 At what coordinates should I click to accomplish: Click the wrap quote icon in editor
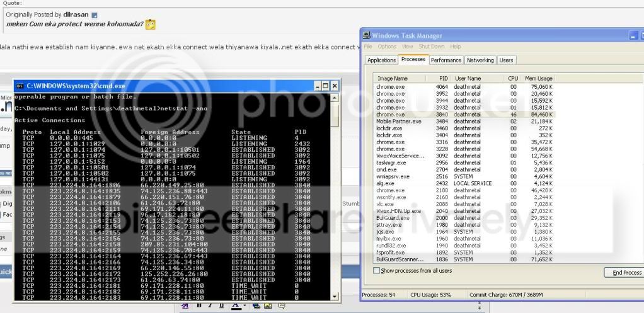click(282, 305)
